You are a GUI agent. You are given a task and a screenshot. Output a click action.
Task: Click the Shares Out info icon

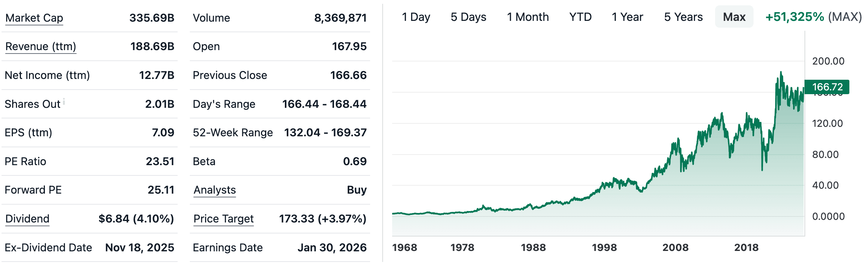pyautogui.click(x=65, y=101)
